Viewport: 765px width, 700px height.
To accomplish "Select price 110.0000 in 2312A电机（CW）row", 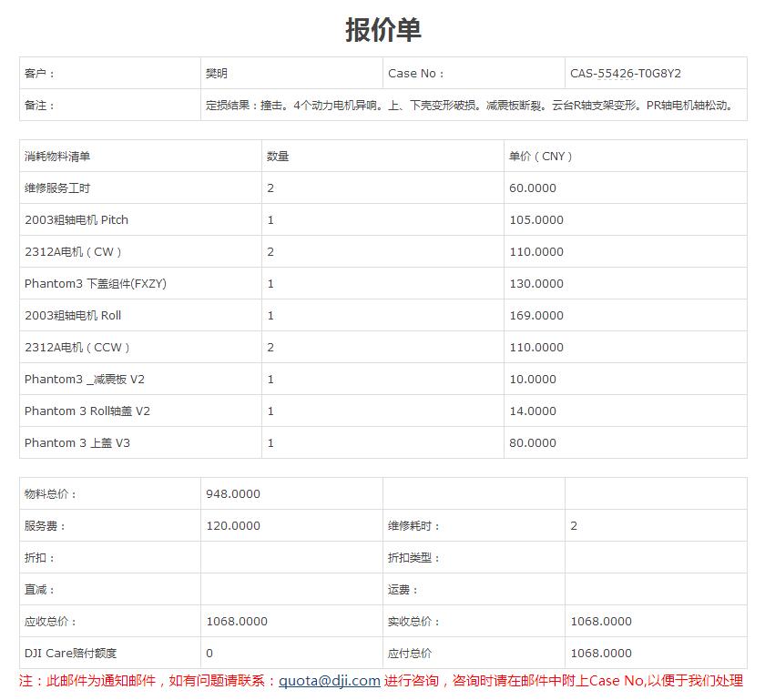I will [536, 252].
